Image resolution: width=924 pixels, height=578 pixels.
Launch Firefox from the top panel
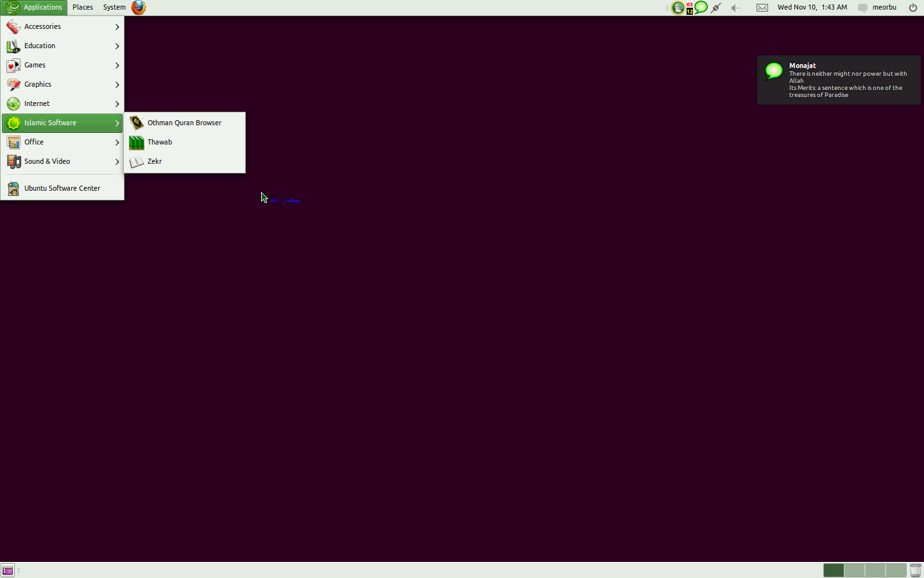[138, 8]
